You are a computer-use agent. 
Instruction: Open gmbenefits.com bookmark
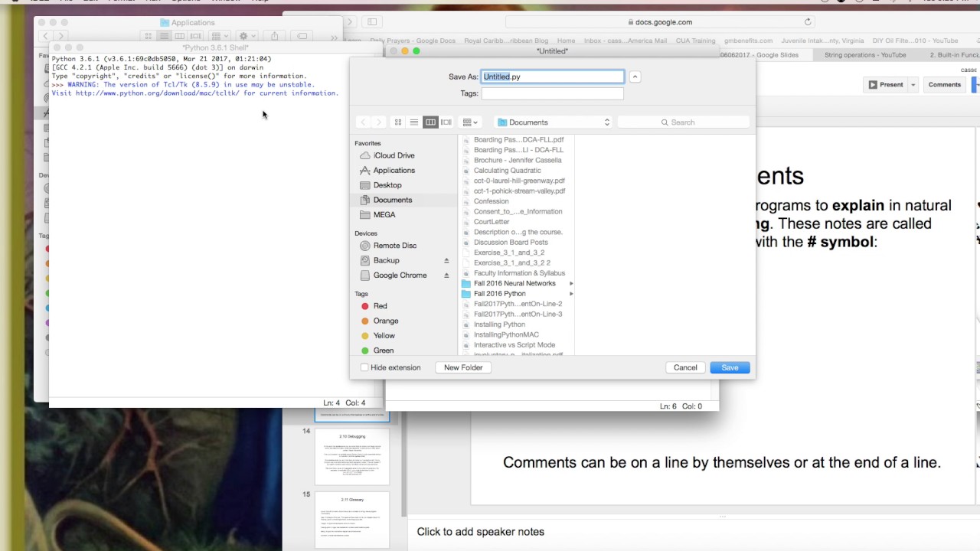pos(748,41)
